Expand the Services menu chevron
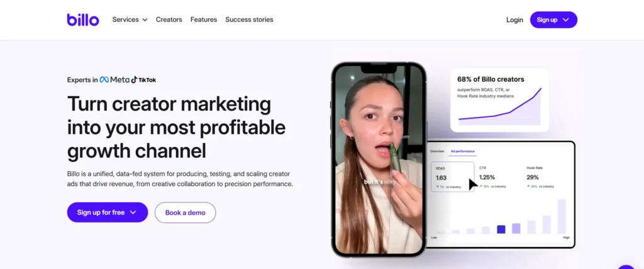Image resolution: width=644 pixels, height=269 pixels. coord(145,19)
